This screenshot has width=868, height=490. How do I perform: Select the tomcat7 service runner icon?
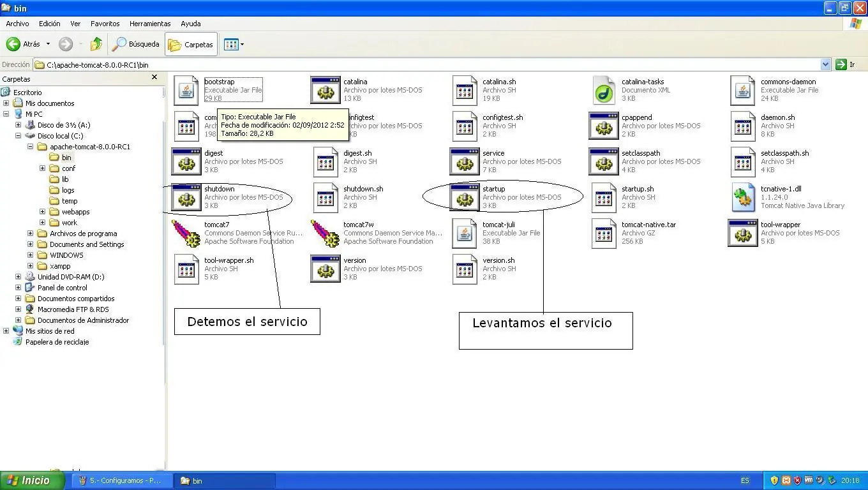pyautogui.click(x=186, y=234)
